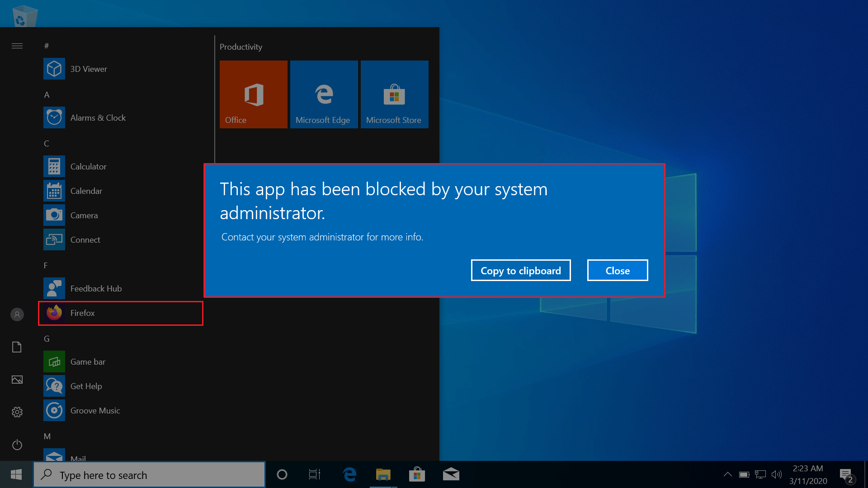Screen dimensions: 868x488
Task: Launch Edge from the taskbar
Action: (349, 474)
